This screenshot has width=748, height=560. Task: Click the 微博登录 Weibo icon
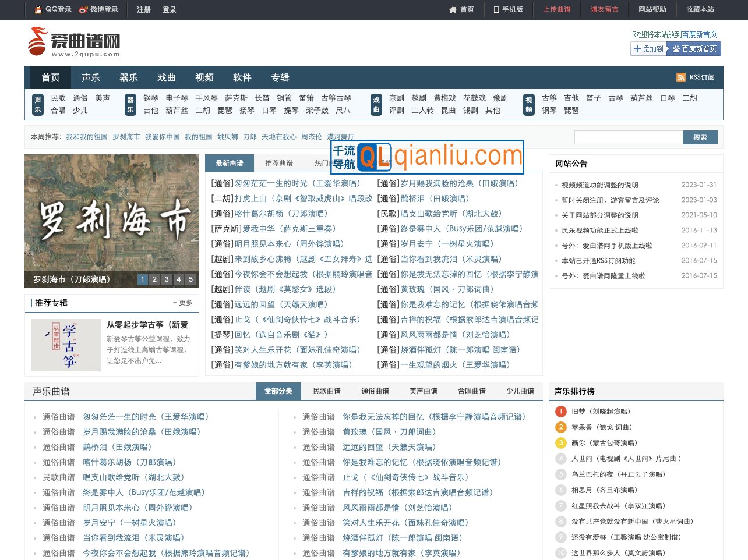(83, 9)
